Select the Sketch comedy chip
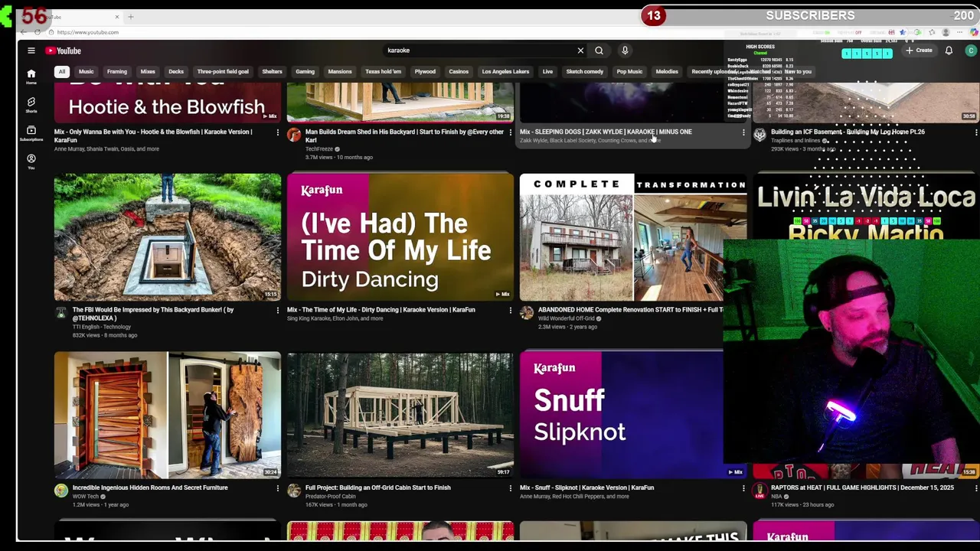Image resolution: width=980 pixels, height=551 pixels. [x=584, y=72]
